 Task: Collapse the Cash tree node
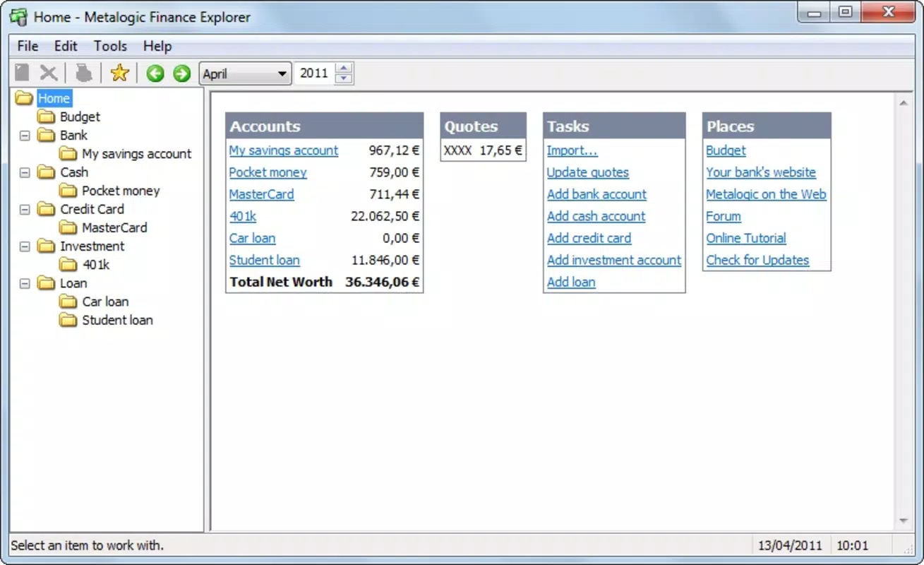point(25,172)
